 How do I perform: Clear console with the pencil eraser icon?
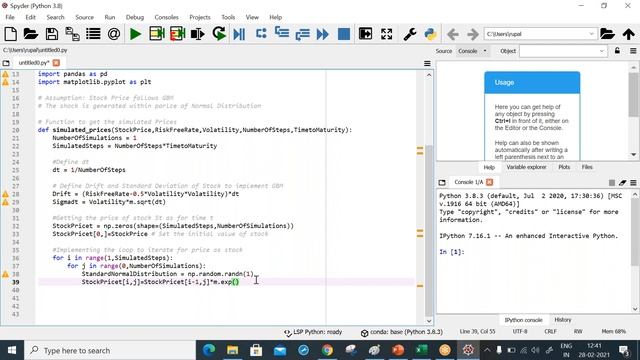pyautogui.click(x=622, y=182)
